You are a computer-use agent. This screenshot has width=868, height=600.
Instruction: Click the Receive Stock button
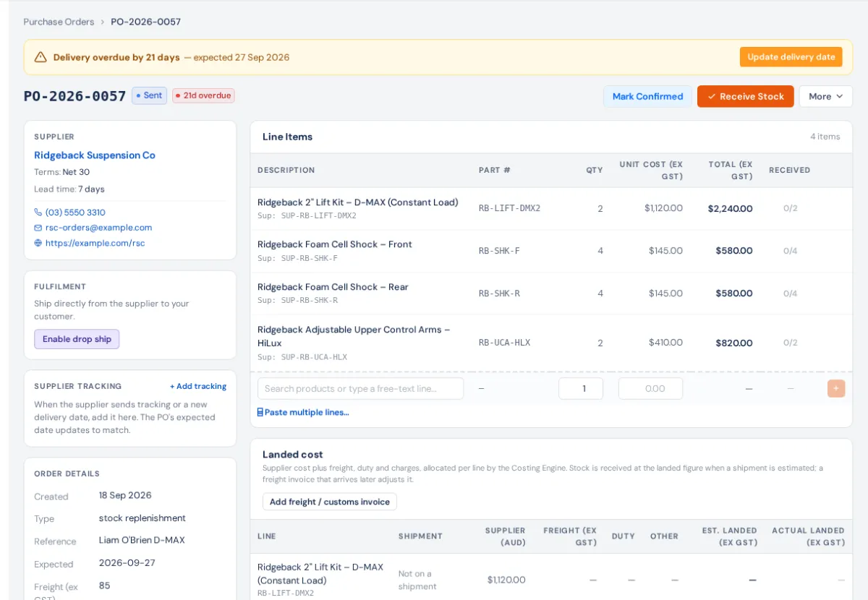[x=745, y=96]
